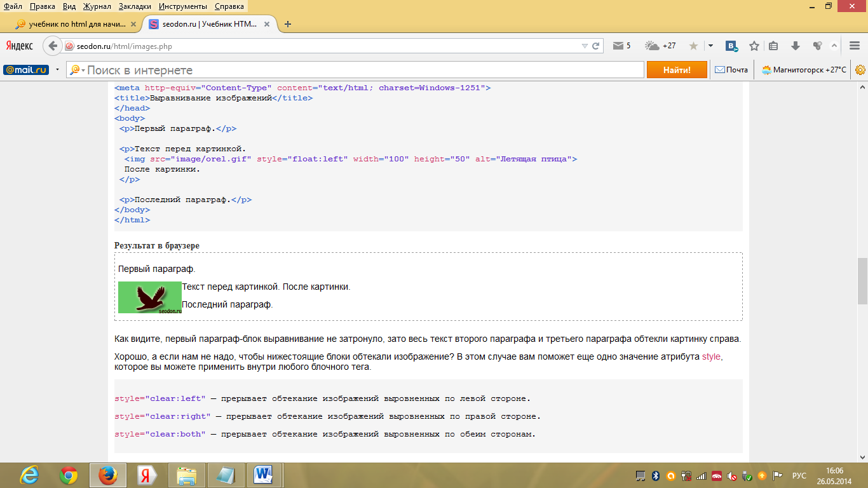Expand the address bar history dropdown

coord(585,46)
